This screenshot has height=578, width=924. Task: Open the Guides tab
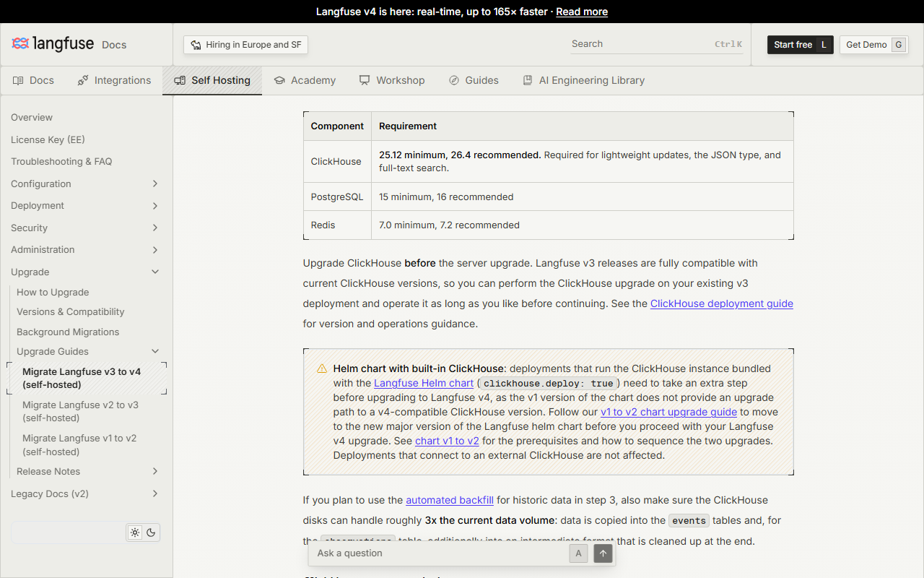click(474, 80)
